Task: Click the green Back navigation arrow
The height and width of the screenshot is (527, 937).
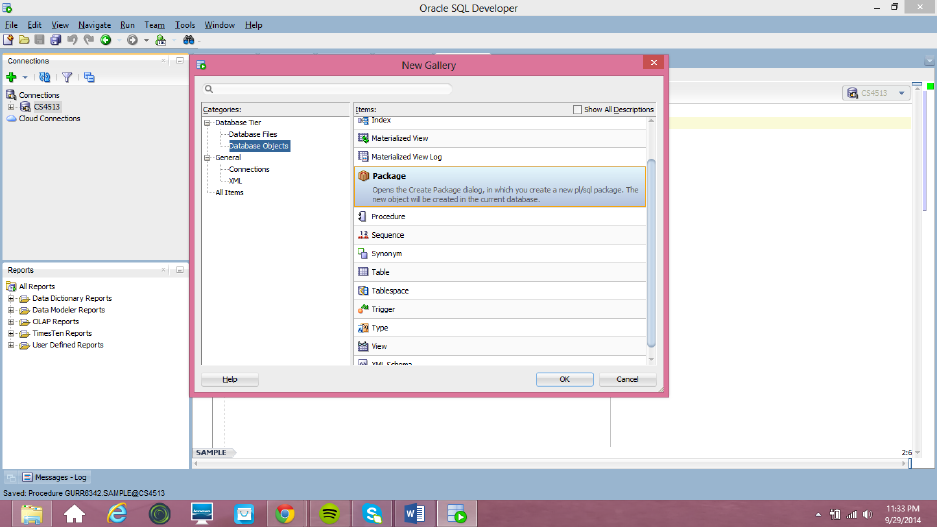Action: 106,40
